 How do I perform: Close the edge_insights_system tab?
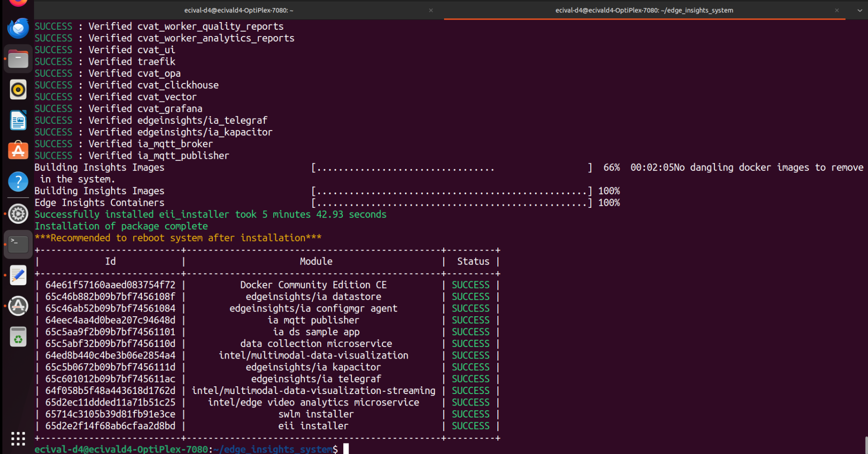[x=837, y=10]
